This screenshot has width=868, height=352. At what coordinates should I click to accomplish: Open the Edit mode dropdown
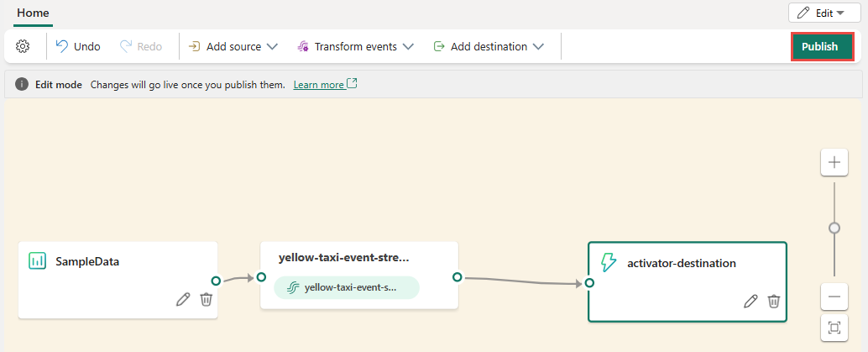(818, 13)
